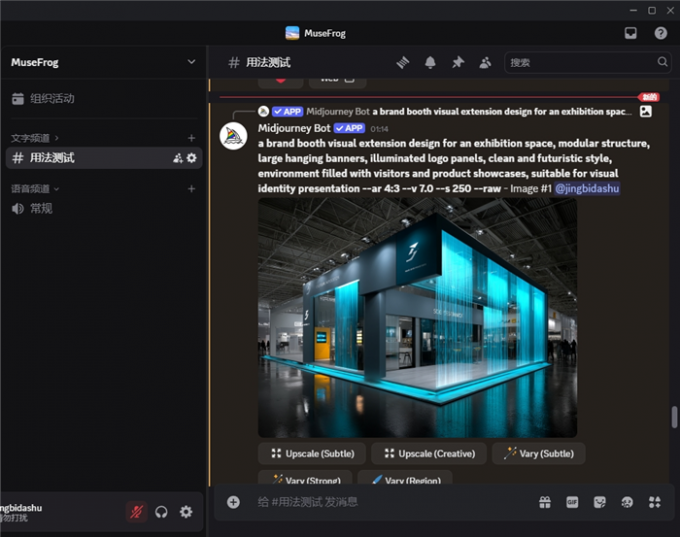Click the Upscale (Subtle) button

point(312,454)
